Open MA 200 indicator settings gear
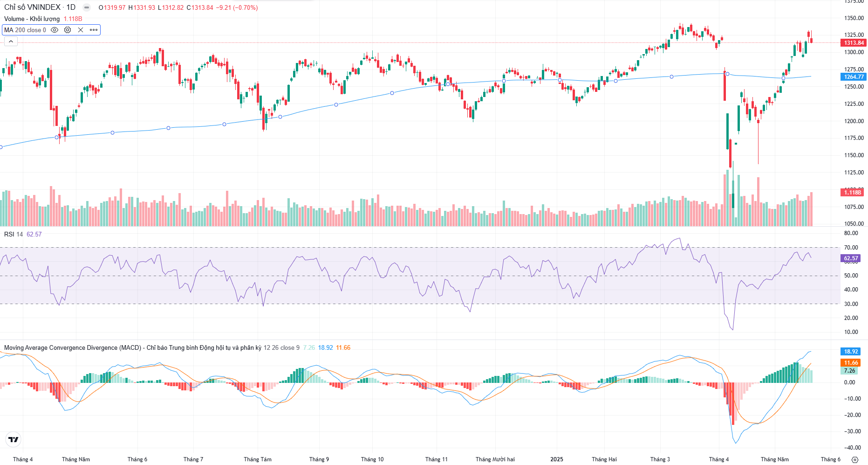The image size is (868, 465). (x=68, y=30)
